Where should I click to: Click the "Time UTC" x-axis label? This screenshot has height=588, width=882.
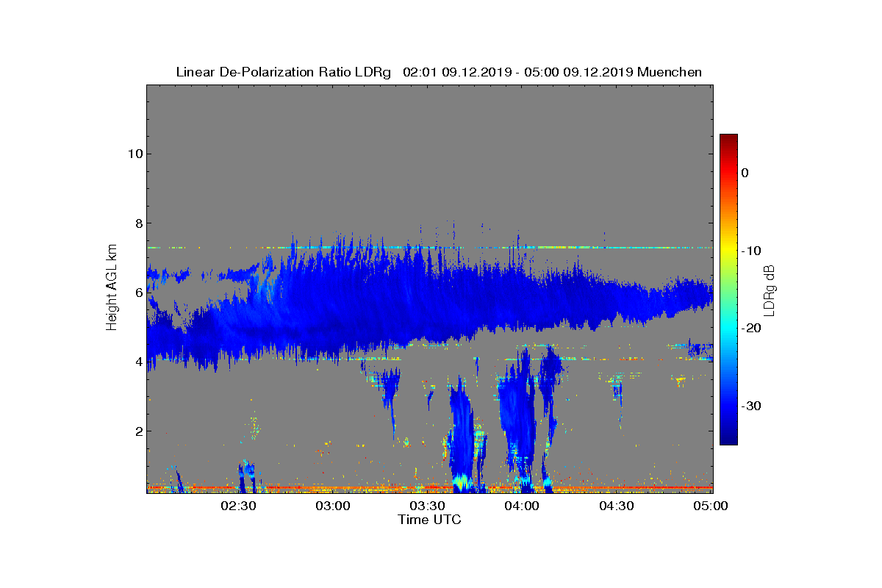pos(429,520)
